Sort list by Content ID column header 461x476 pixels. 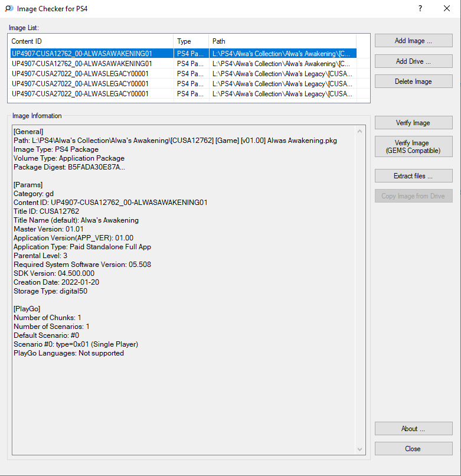[x=91, y=41]
